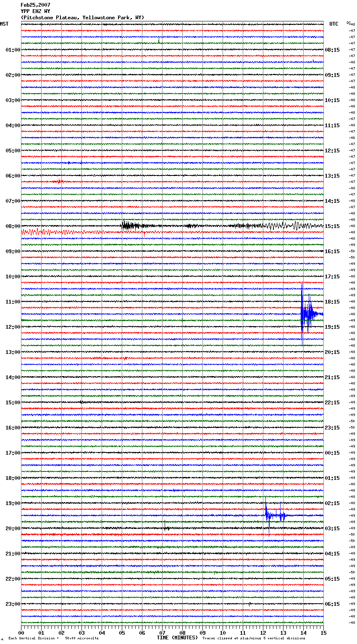Screen dimensions: 357x644
Task: Select the 15:00 MST time label
Action: point(13,403)
